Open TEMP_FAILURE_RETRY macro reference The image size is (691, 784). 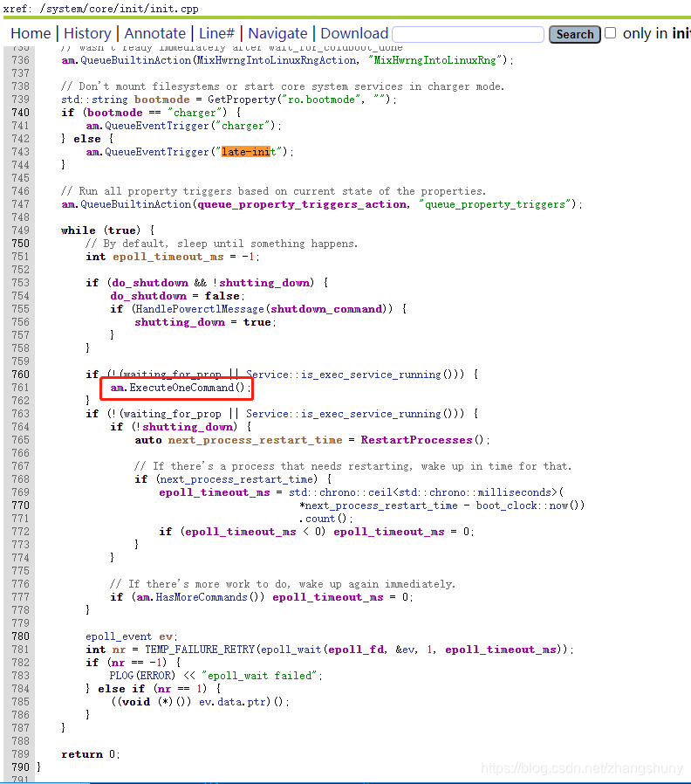pos(200,650)
